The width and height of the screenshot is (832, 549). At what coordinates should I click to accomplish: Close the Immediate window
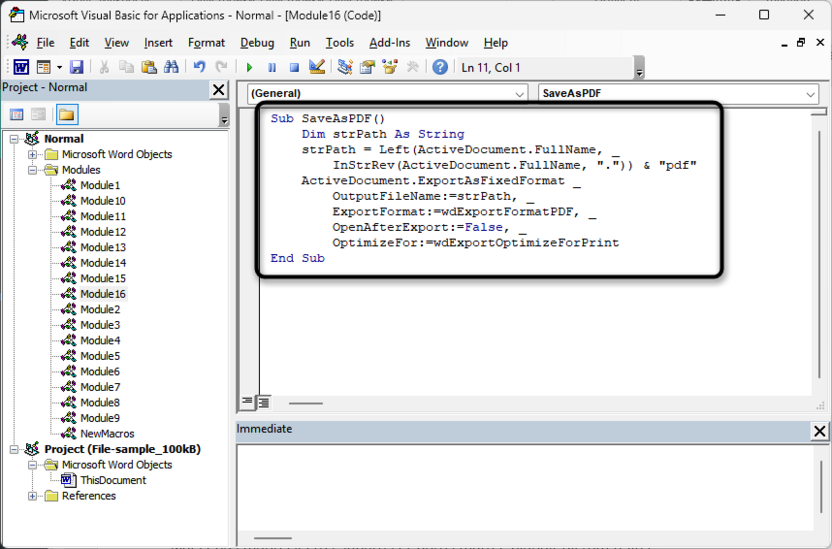click(x=820, y=432)
